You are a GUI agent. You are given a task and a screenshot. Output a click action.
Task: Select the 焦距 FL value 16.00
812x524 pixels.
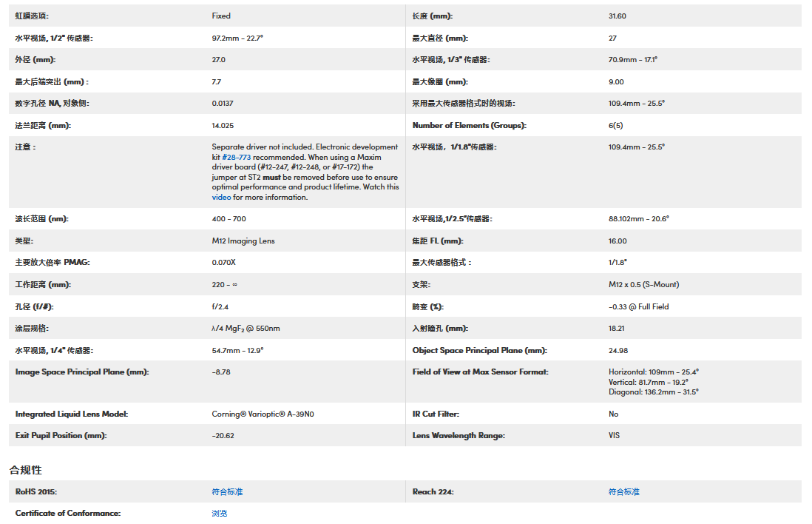(x=618, y=241)
